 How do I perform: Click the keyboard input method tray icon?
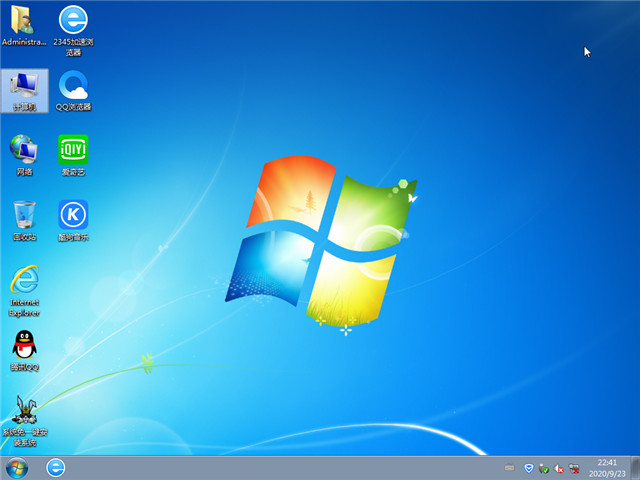[510, 468]
